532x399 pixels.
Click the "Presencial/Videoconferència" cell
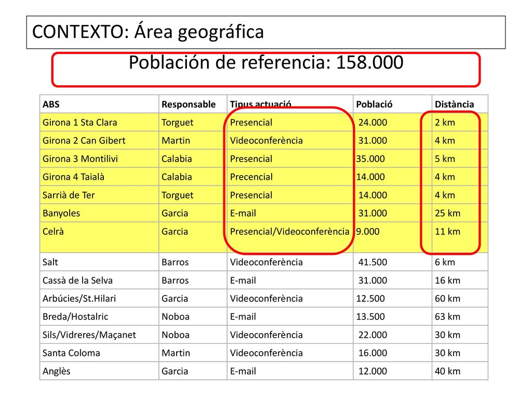pyautogui.click(x=290, y=231)
